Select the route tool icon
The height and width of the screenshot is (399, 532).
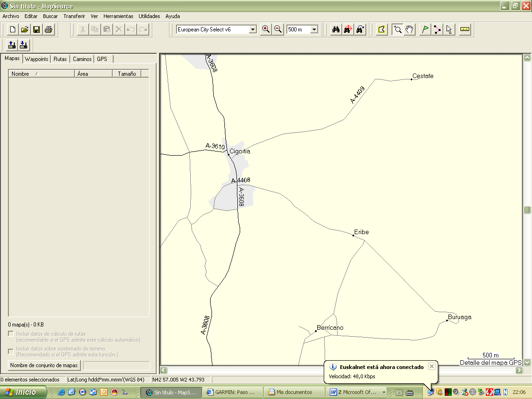[437, 30]
